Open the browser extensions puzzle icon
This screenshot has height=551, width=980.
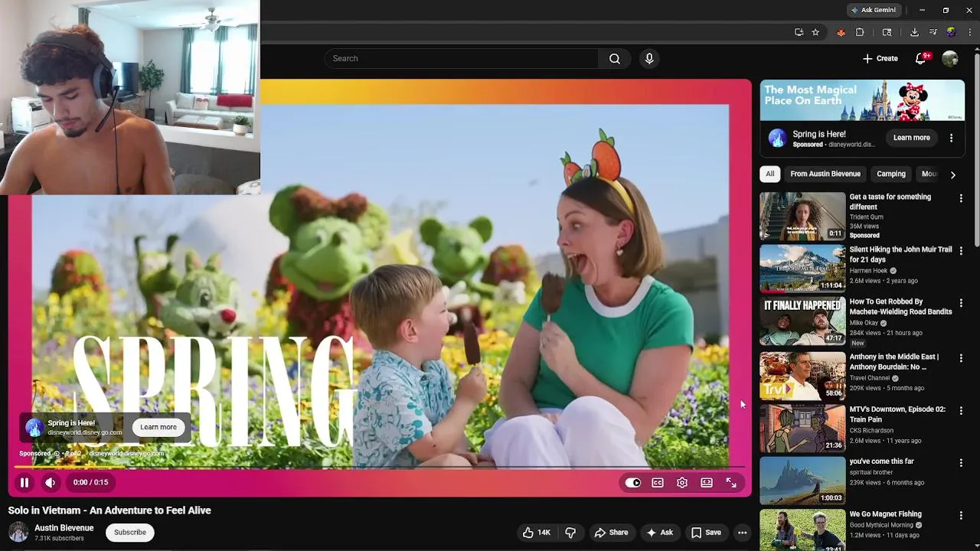pos(860,32)
